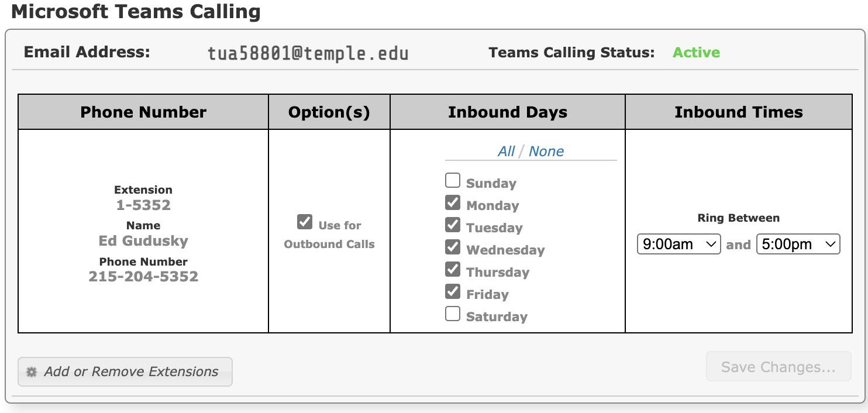Image resolution: width=868 pixels, height=413 pixels.
Task: Select None inbound days link
Action: click(x=546, y=152)
